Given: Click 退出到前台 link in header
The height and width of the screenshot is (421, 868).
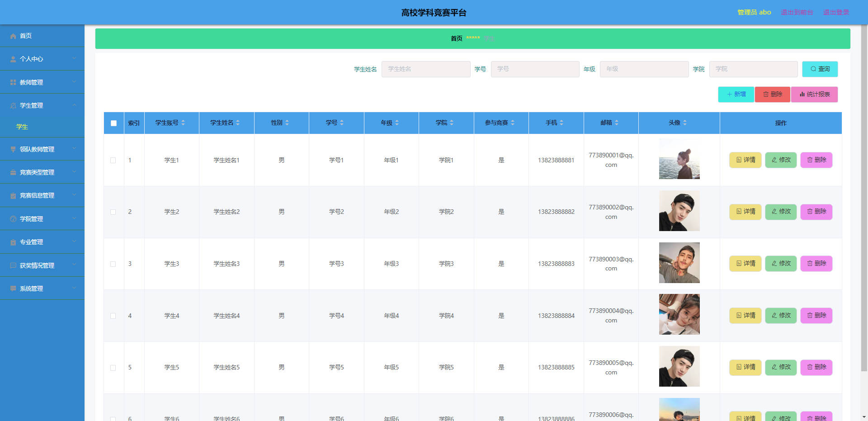Looking at the screenshot, I should [797, 12].
